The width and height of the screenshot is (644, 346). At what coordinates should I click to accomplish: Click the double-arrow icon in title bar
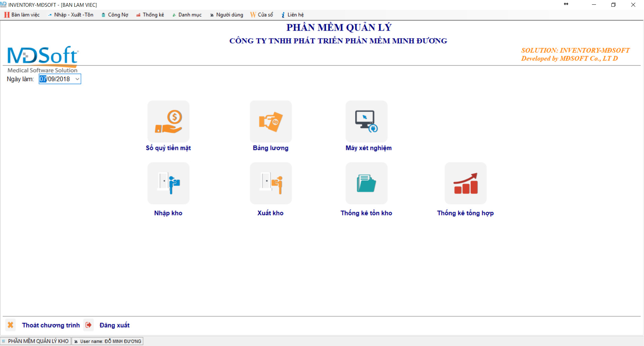tap(566, 4)
